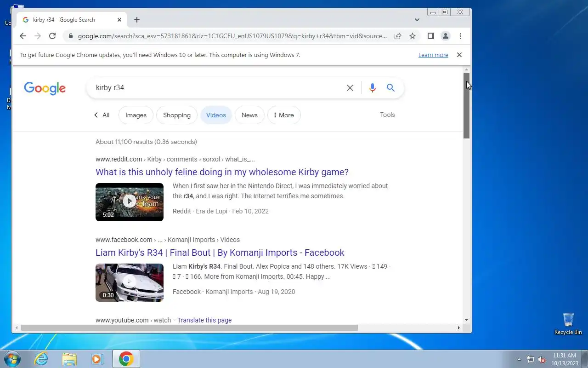
Task: Click the vertical scrollbar up arrow
Action: pos(466,69)
